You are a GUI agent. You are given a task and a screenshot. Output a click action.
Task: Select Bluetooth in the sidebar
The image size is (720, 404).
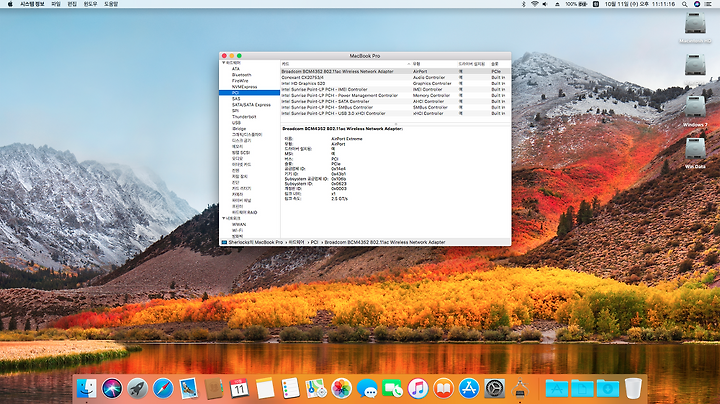(242, 75)
